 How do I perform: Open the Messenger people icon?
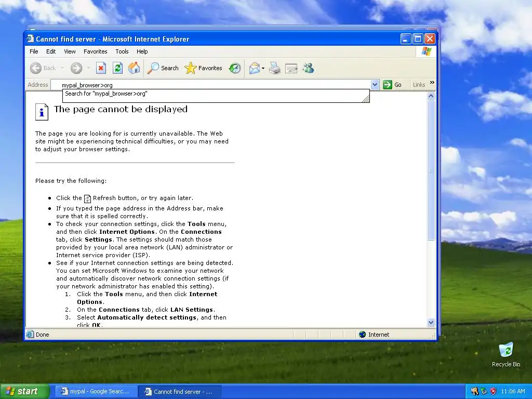(308, 68)
